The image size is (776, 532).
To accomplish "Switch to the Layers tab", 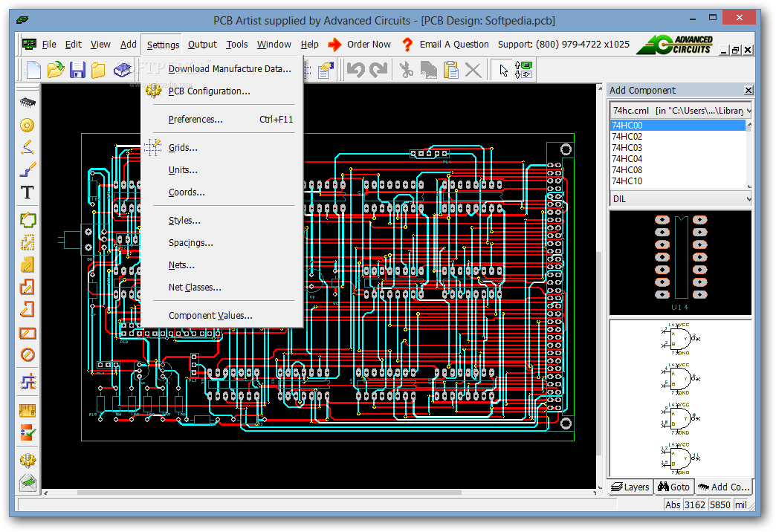I will 630,487.
